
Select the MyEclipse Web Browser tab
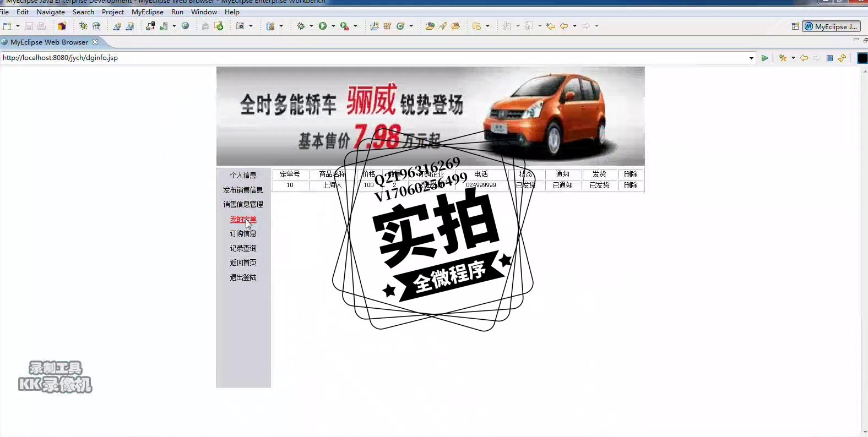pyautogui.click(x=49, y=42)
